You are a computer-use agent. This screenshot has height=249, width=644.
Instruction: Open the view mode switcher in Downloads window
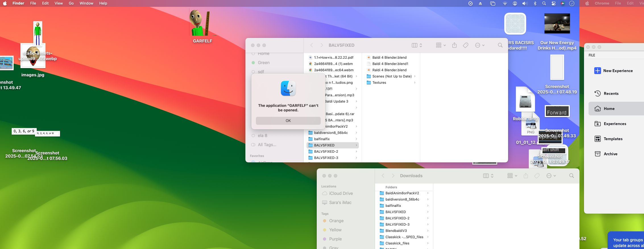488,176
